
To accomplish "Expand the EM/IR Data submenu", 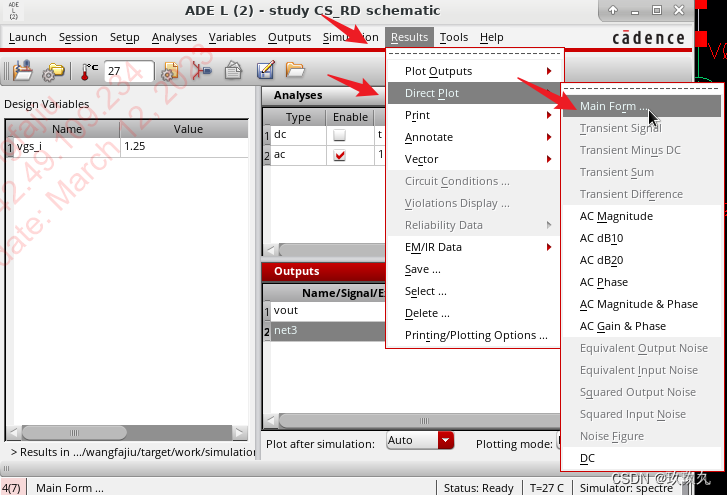I will coord(473,247).
